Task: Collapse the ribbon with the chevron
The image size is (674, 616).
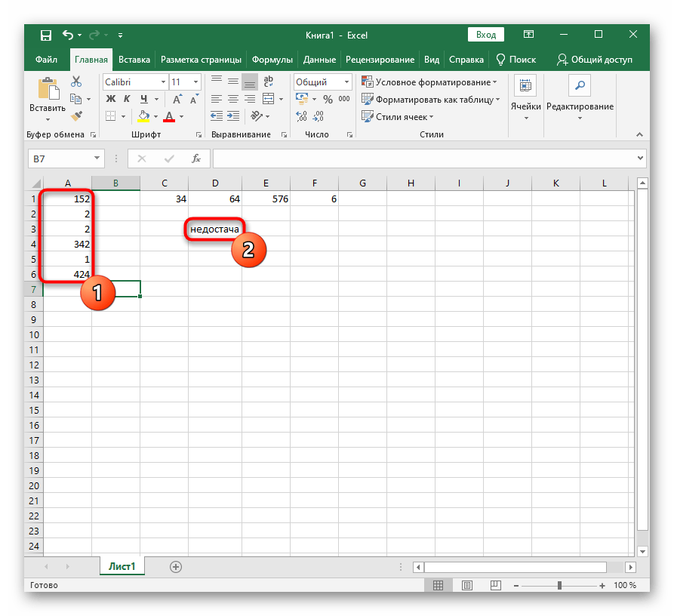Action: [639, 134]
